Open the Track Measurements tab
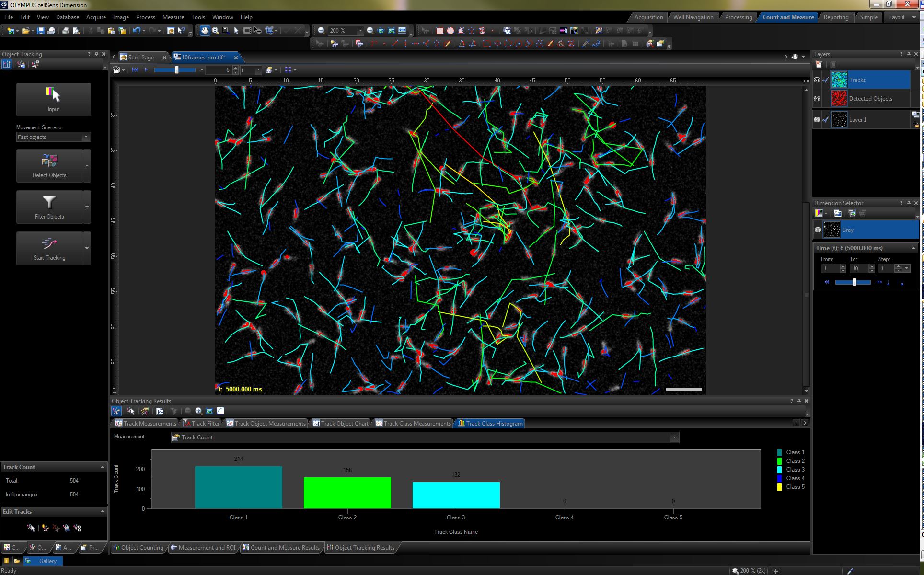Viewport: 924px width, 575px height. 146,424
